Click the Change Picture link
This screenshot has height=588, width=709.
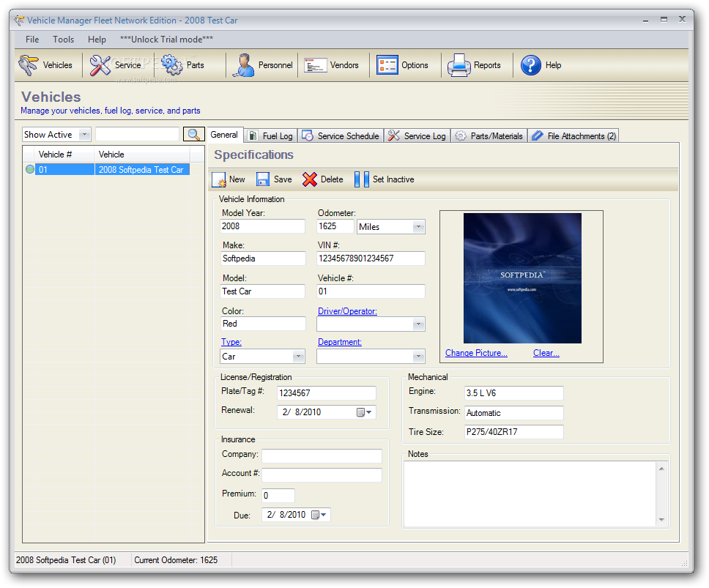[476, 353]
